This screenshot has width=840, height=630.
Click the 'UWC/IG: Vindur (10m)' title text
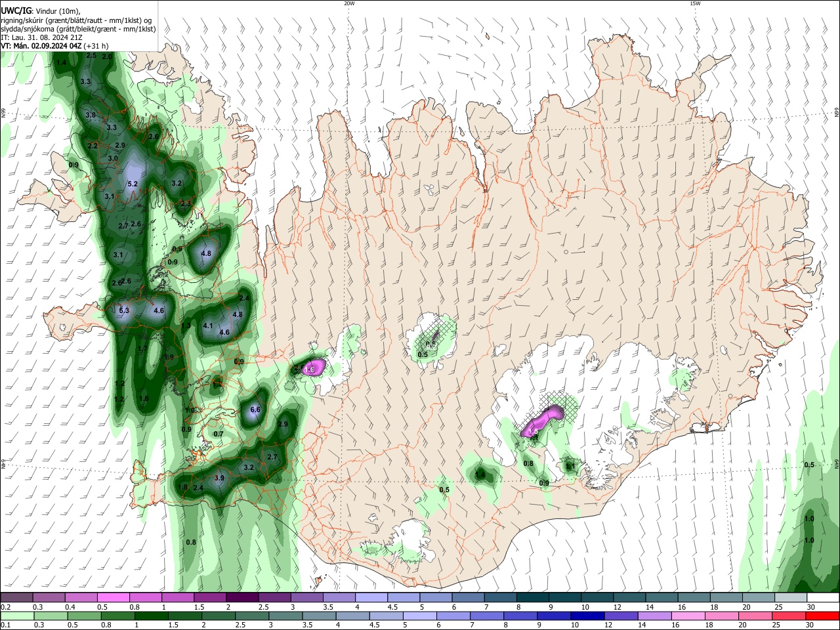pos(40,10)
